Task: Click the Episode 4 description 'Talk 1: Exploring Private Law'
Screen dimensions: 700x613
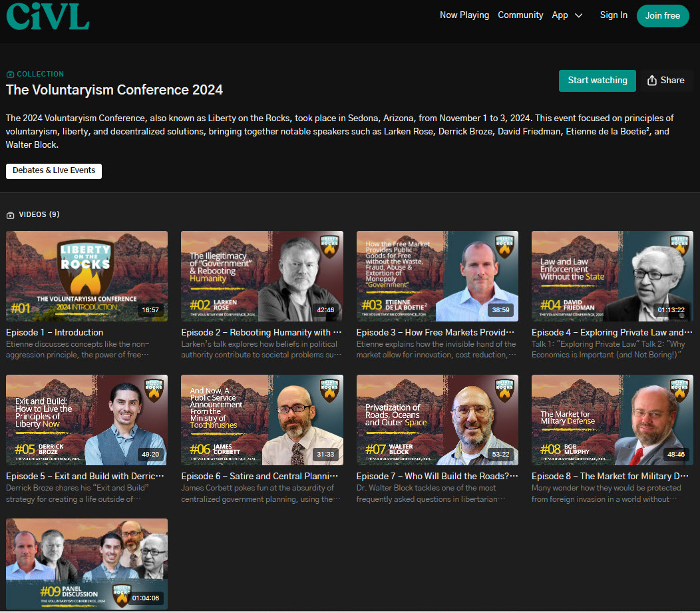Action: pos(608,349)
